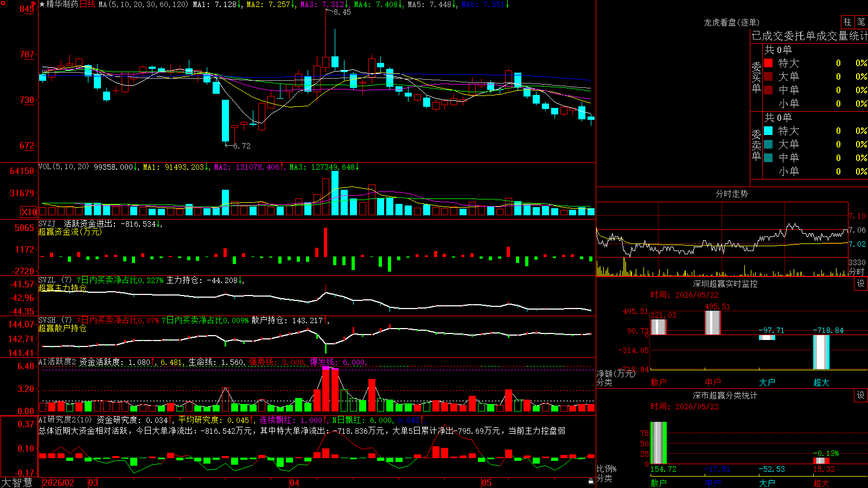Click the 爆发线: 6.000 label
868x488 pixels.
pyautogui.click(x=337, y=362)
